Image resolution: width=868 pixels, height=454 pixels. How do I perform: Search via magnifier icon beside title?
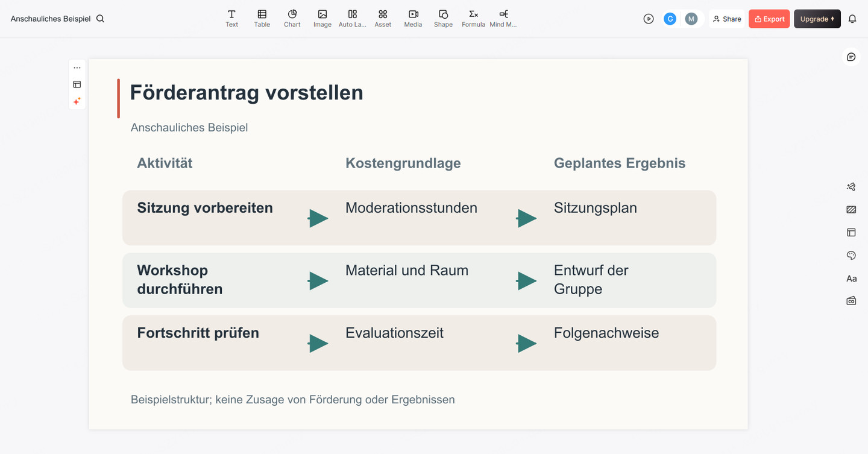tap(101, 19)
